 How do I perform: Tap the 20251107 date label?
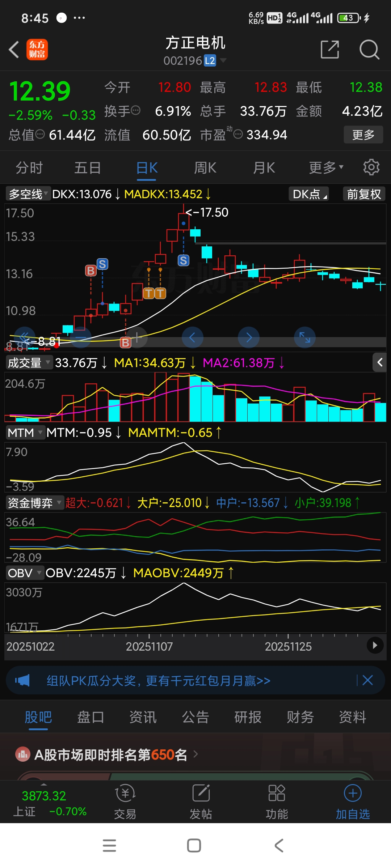149,646
